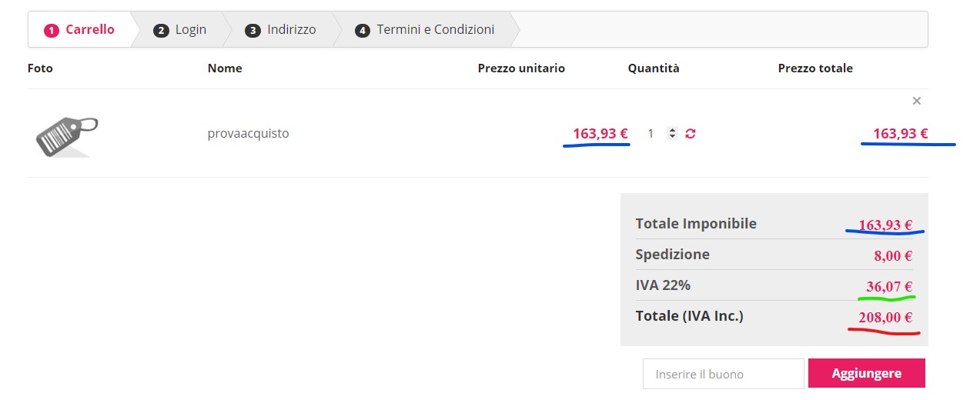
Task: Click the quantity number field
Action: (x=652, y=134)
